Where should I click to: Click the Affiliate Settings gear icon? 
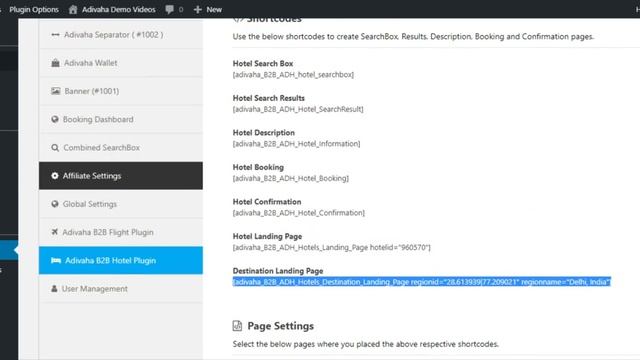tap(55, 176)
